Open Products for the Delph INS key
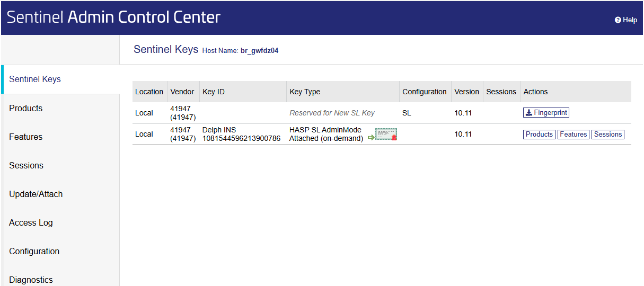 point(539,135)
